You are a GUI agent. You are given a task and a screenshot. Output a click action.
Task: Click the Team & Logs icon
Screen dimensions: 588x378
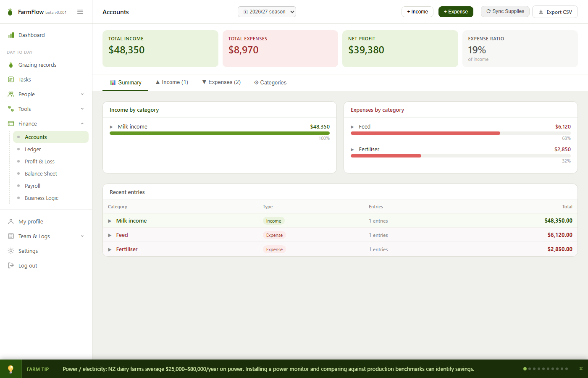point(11,236)
